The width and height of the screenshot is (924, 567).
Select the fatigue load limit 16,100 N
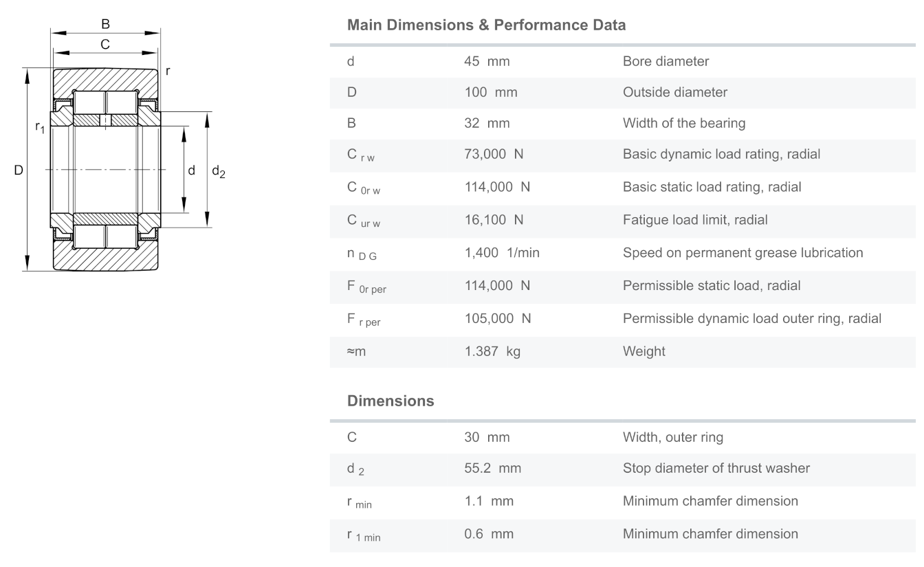(494, 220)
